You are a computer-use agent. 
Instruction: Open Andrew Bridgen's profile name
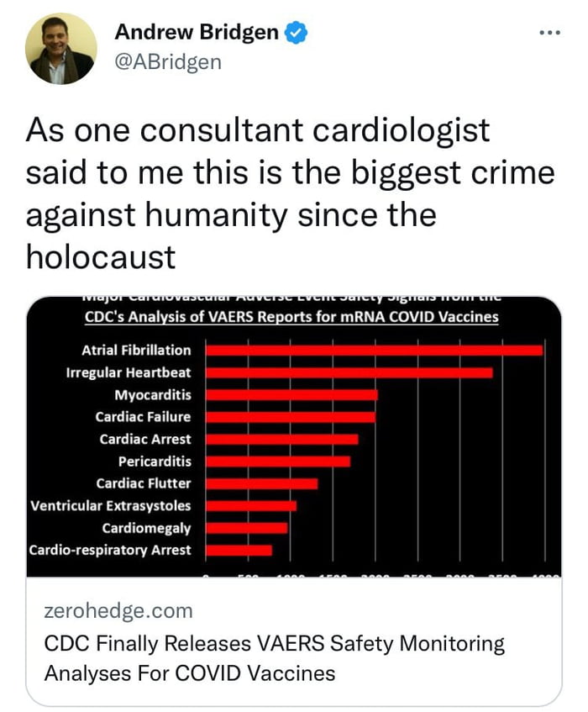click(x=197, y=32)
